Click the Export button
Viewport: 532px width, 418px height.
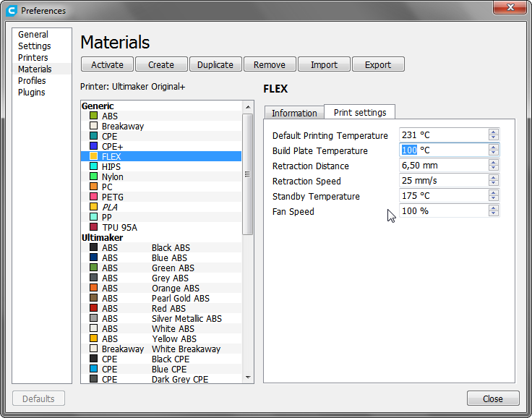(378, 64)
